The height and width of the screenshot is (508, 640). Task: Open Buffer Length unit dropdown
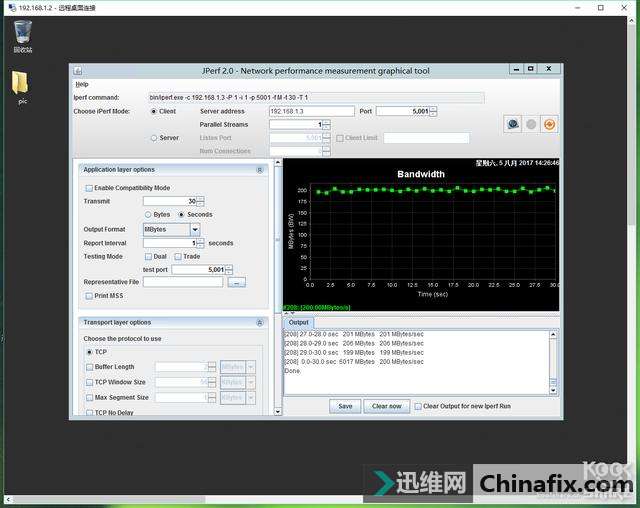(x=251, y=367)
